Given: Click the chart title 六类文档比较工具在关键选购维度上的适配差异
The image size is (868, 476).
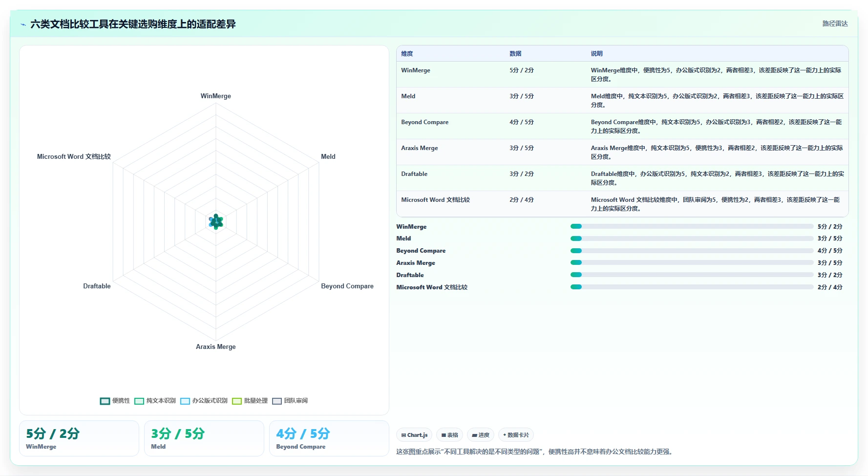Looking at the screenshot, I should tap(133, 24).
